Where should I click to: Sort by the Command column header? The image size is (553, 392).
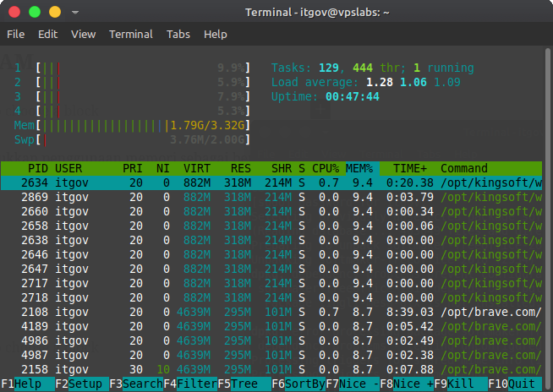coord(464,168)
